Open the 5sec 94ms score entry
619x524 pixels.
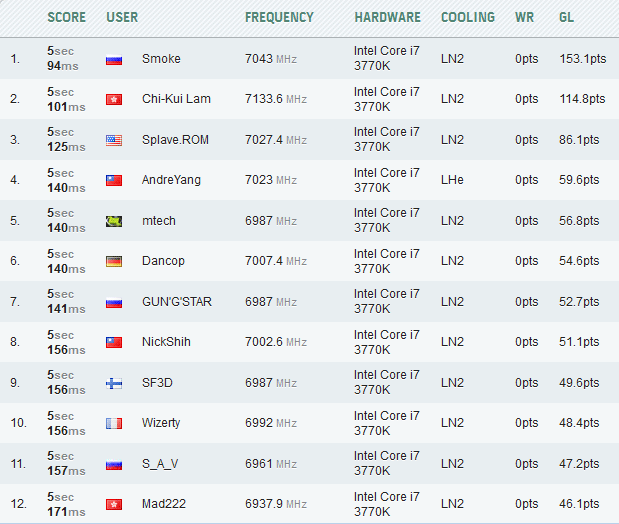click(66, 58)
